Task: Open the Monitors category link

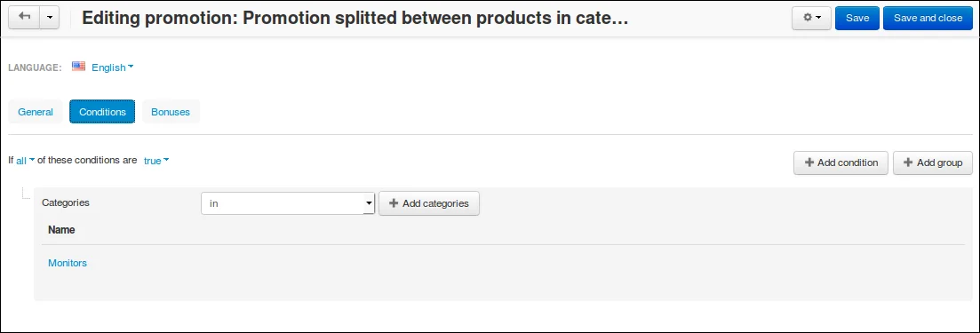Action: (x=68, y=263)
